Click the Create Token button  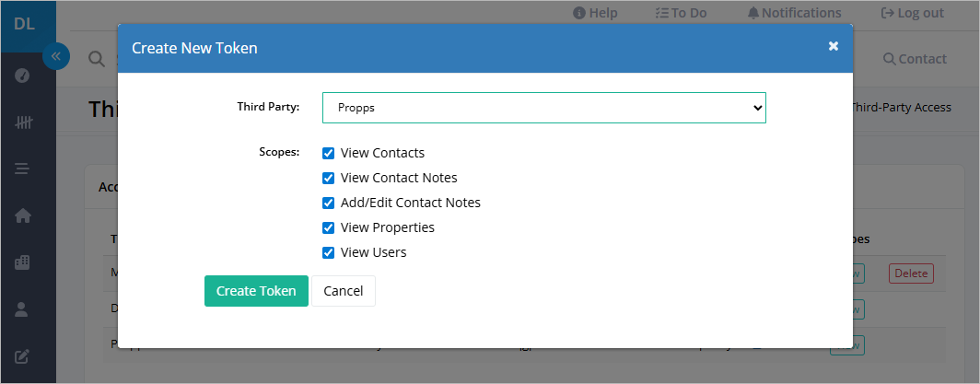pos(256,291)
